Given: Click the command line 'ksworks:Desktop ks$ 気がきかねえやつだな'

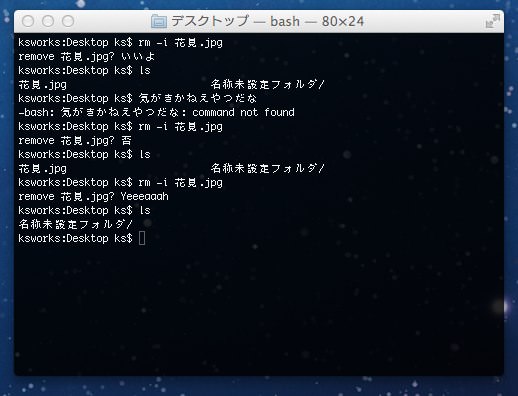Looking at the screenshot, I should (x=138, y=99).
